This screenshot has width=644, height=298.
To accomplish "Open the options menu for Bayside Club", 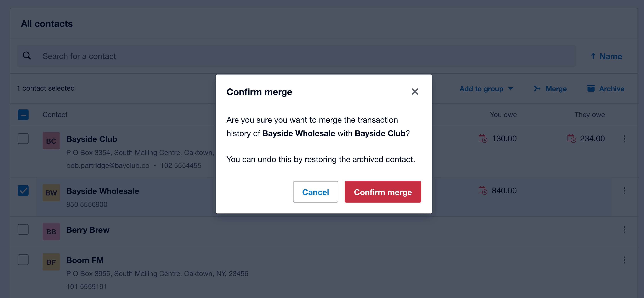I will (624, 139).
